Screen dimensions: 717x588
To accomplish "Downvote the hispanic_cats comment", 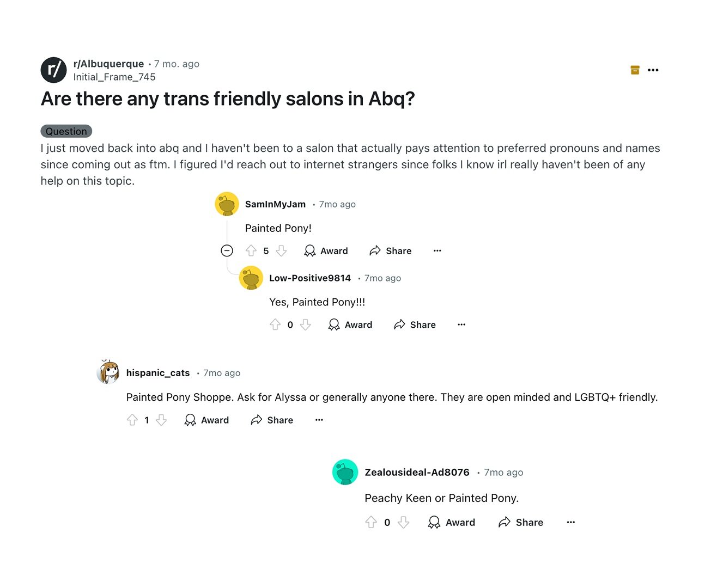I will point(161,420).
